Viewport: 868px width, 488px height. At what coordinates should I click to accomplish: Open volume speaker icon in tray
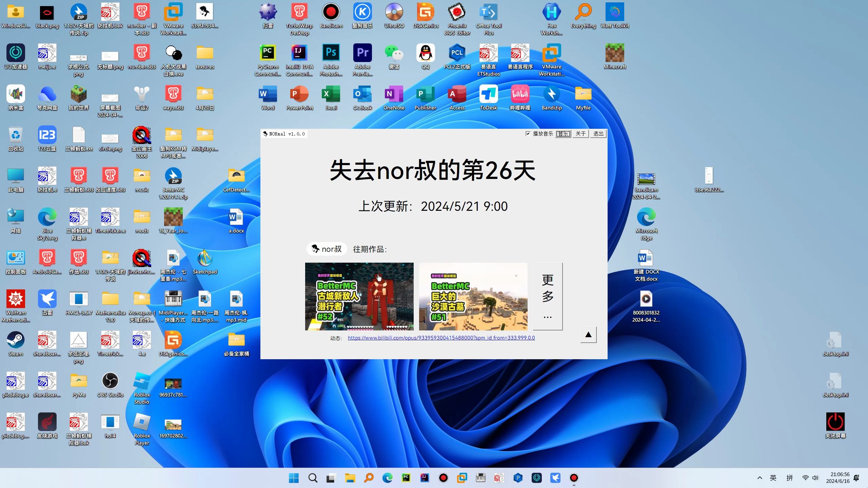(815, 478)
